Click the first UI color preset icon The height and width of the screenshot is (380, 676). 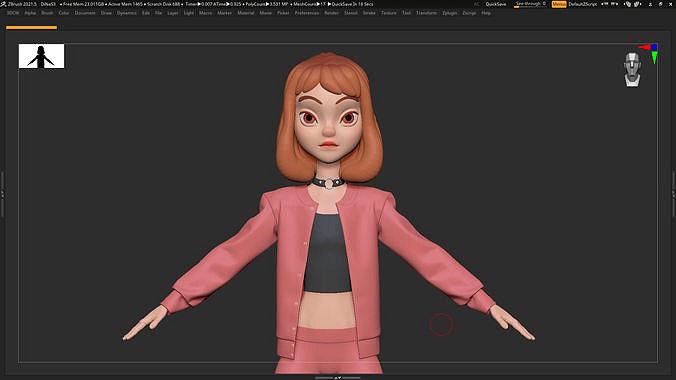[x=628, y=4]
